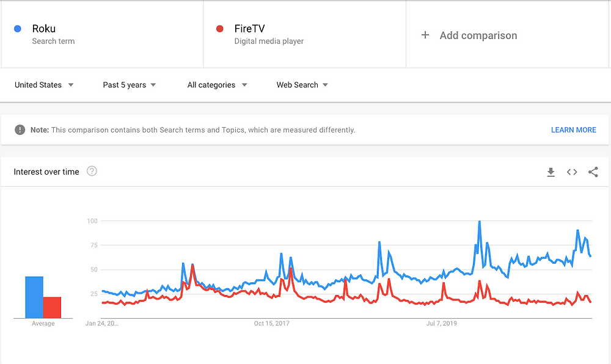Open the Web Search type dropdown

[x=302, y=85]
